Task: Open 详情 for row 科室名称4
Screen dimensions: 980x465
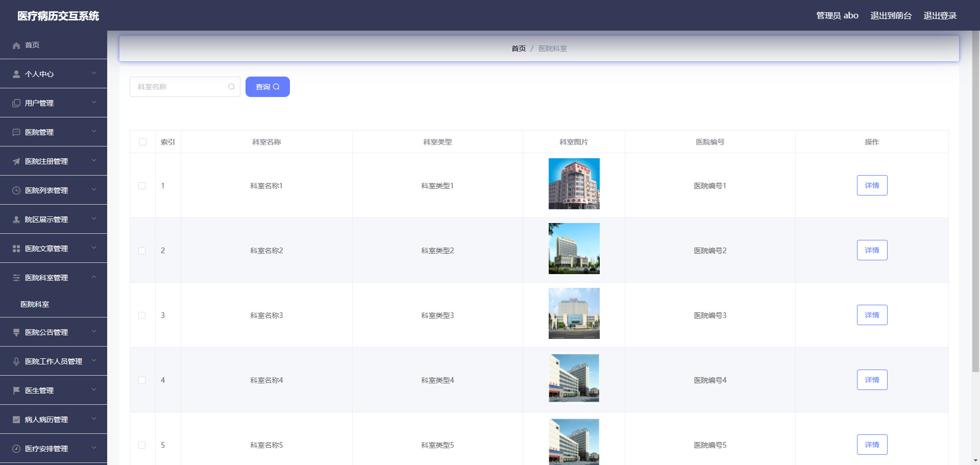Action: click(872, 380)
